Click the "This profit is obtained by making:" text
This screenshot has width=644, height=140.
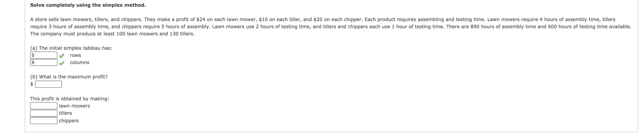pos(70,99)
